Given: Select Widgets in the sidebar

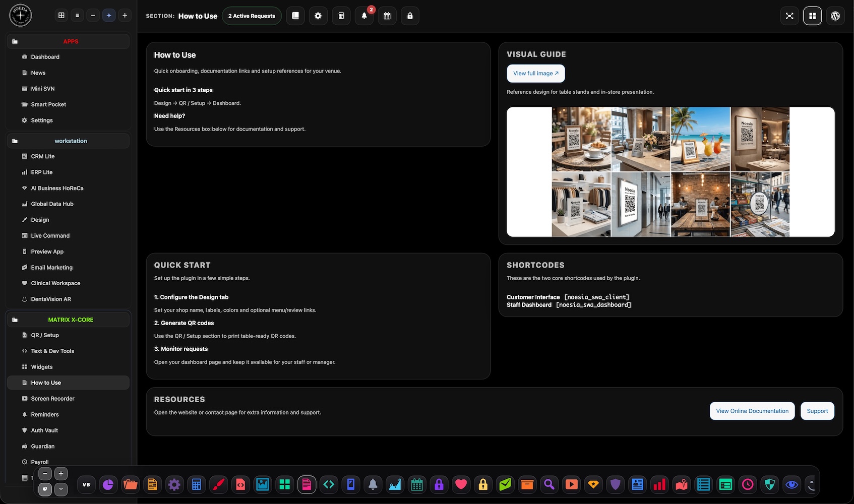Looking at the screenshot, I should (68, 367).
